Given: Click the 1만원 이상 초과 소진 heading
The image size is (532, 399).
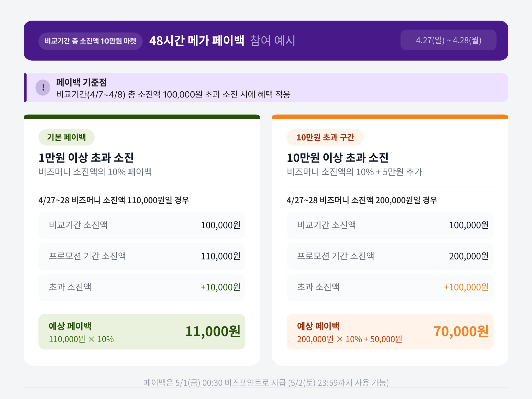Looking at the screenshot, I should pyautogui.click(x=86, y=157).
